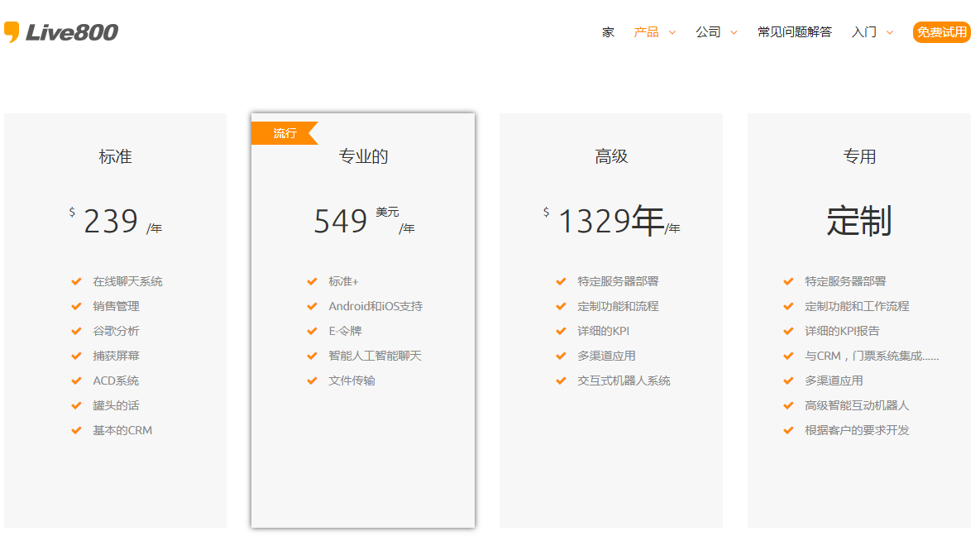This screenshot has height=536, width=980.
Task: Select the 标准 plan card heading
Action: coord(115,156)
